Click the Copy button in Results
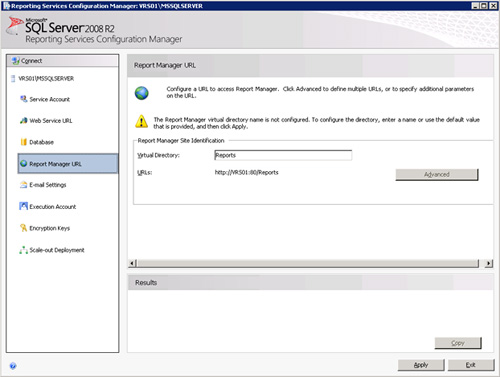 click(x=458, y=343)
